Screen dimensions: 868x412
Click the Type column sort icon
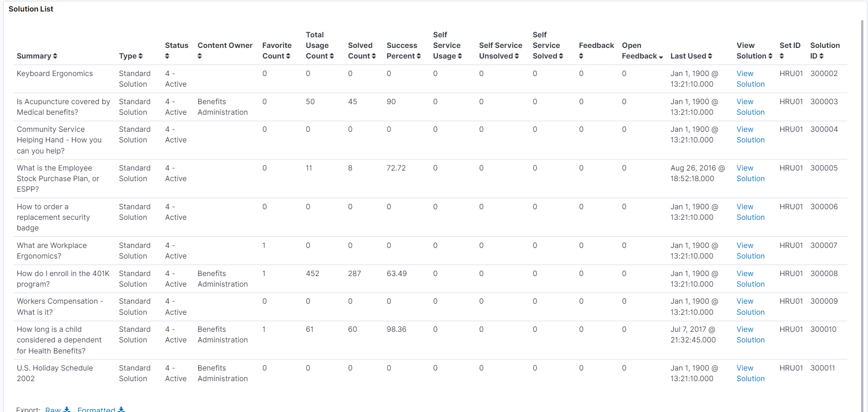(x=141, y=56)
